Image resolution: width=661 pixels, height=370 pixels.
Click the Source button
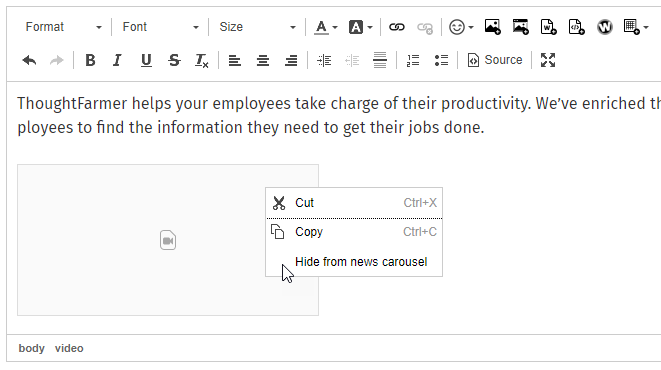tap(494, 60)
